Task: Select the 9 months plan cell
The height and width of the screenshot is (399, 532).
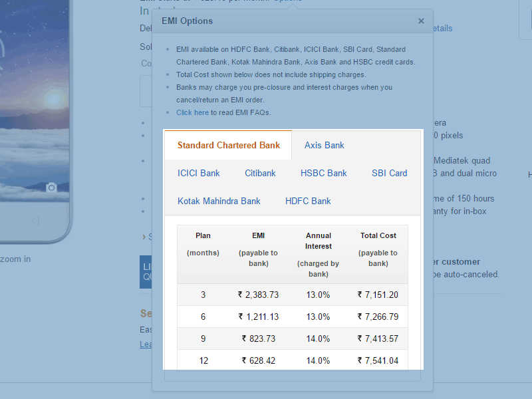Action: click(x=203, y=338)
